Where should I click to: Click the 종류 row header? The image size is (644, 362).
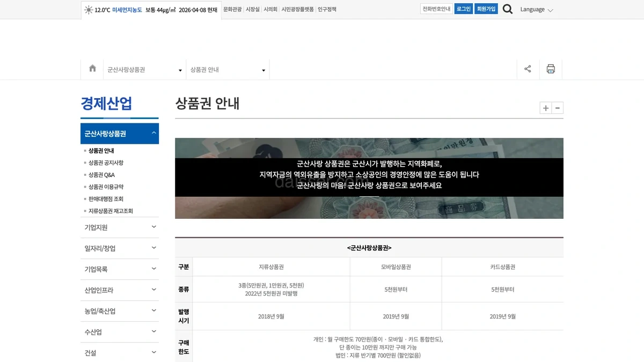coord(184,290)
